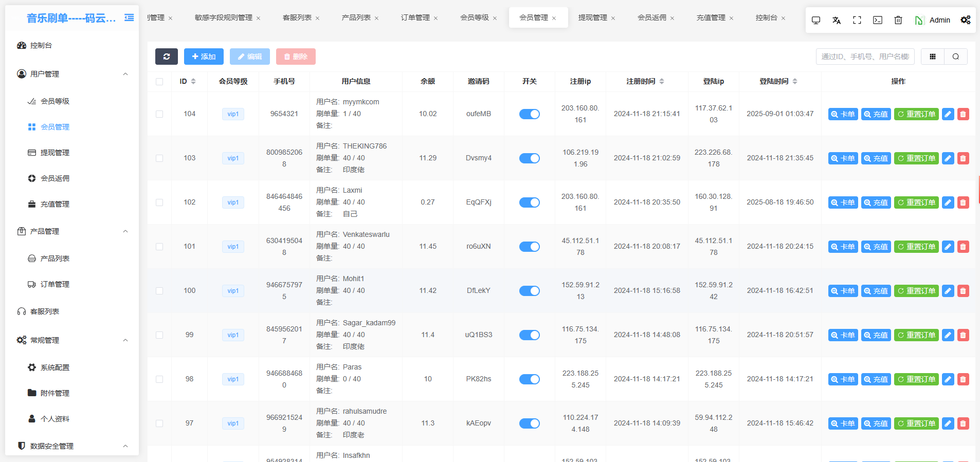Disable the switch for user Laxmi

point(529,202)
